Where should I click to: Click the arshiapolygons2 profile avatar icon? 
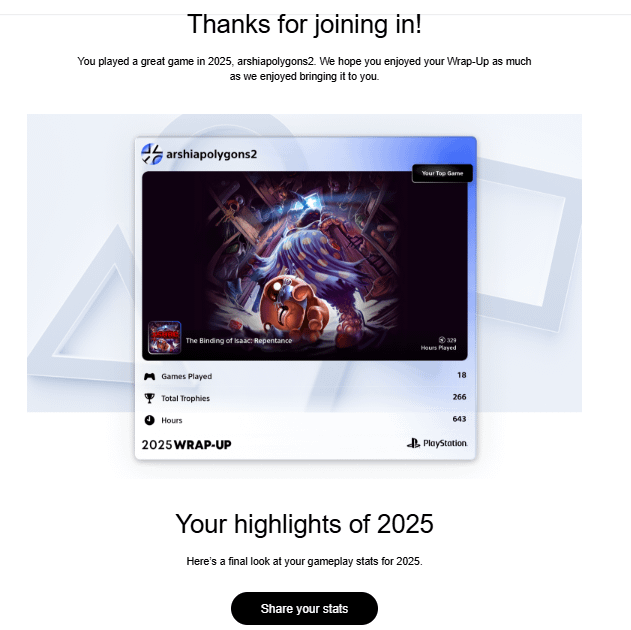152,154
